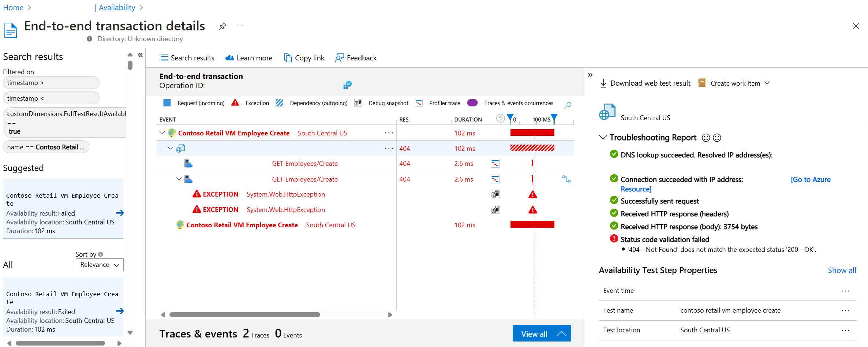Open options menu for Test name property
This screenshot has height=347, width=868.
845,310
